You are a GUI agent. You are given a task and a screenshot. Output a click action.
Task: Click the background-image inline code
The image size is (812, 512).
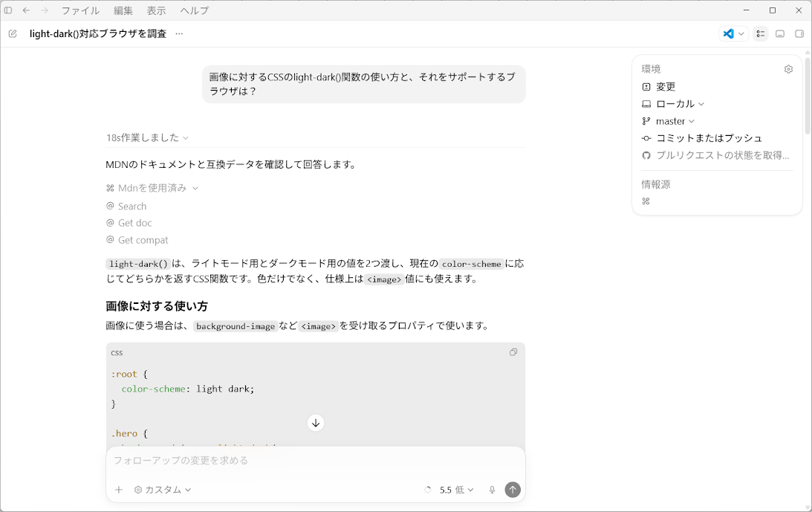point(236,326)
